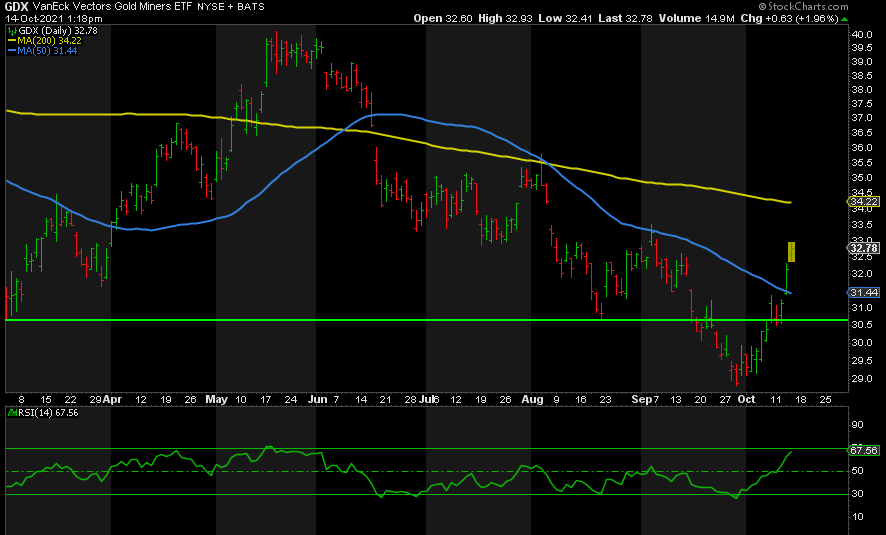The image size is (886, 535).
Task: Click the GDX ticker symbol in header
Action: click(x=16, y=7)
